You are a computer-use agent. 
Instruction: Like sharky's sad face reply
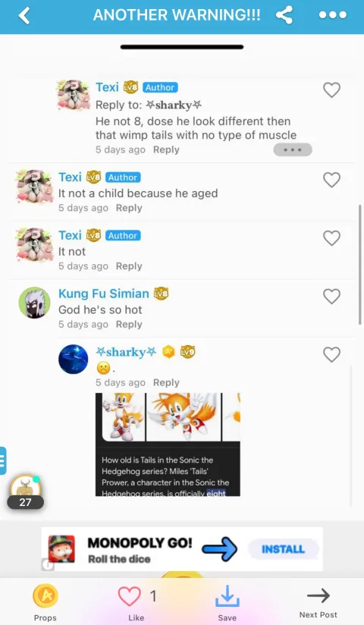click(331, 355)
